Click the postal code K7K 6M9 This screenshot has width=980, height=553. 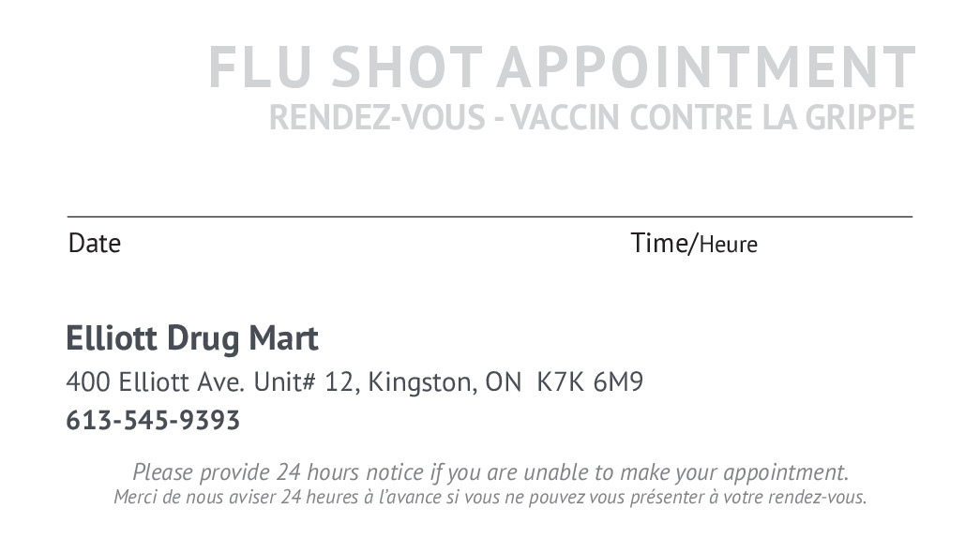pyautogui.click(x=590, y=382)
